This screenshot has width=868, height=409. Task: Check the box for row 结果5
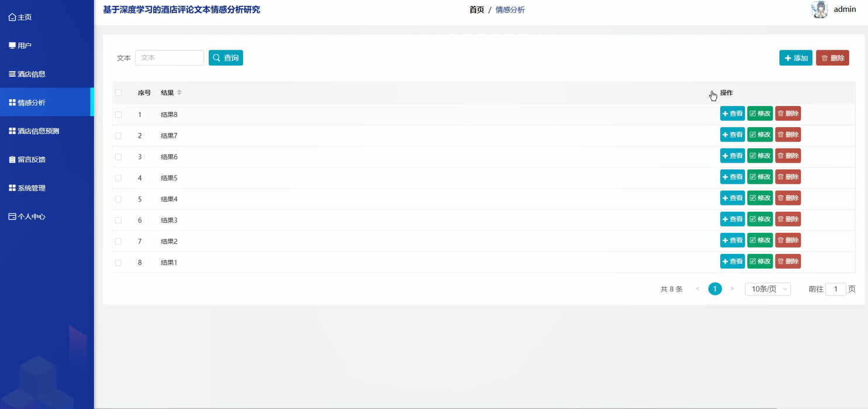click(x=118, y=178)
